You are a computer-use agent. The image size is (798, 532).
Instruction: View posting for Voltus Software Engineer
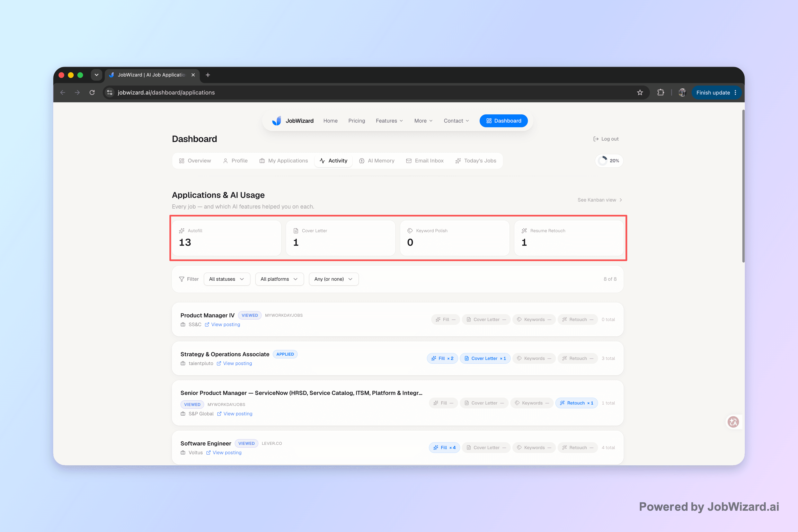point(224,453)
